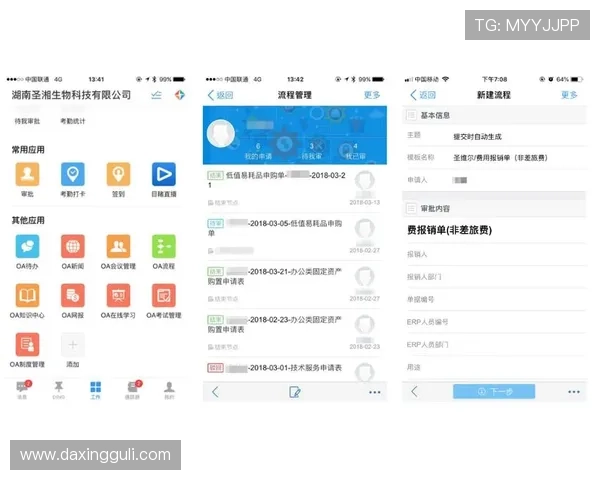Tap the 用途 field
This screenshot has height=480, width=600.
coord(494,367)
